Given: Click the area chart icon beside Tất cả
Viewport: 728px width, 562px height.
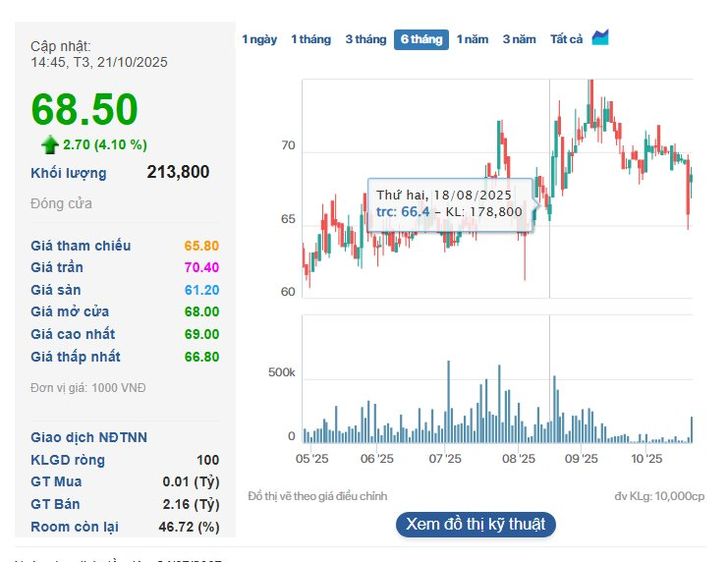Looking at the screenshot, I should [600, 37].
